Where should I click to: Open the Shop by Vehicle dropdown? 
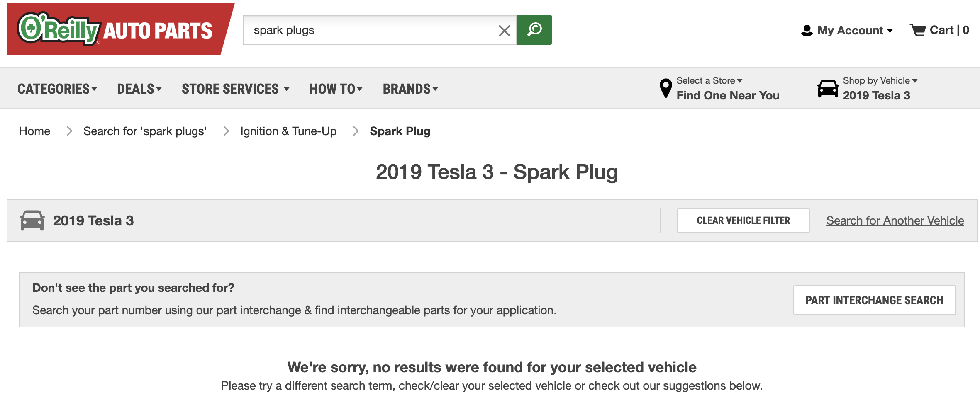click(880, 80)
